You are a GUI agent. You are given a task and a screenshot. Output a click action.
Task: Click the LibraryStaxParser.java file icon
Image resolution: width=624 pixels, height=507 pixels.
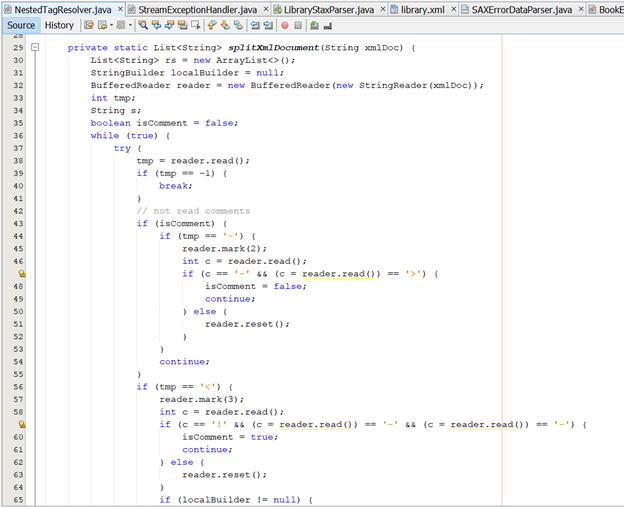point(277,10)
